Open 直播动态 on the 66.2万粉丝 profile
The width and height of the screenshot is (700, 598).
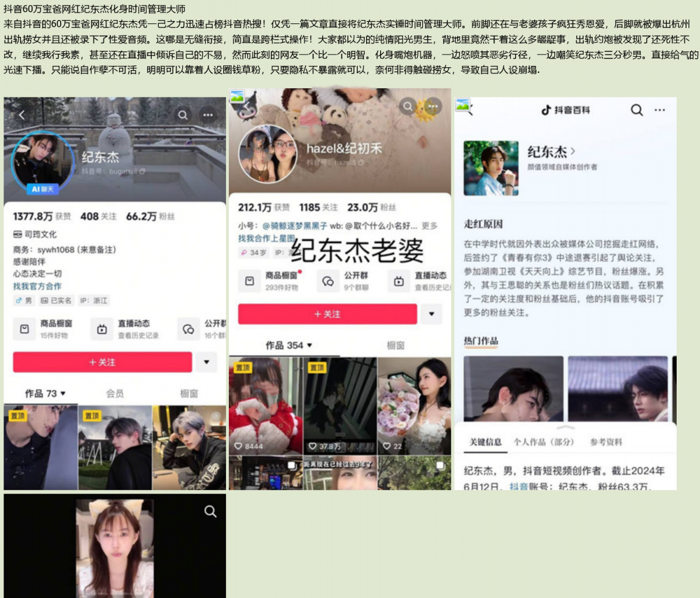click(x=126, y=329)
